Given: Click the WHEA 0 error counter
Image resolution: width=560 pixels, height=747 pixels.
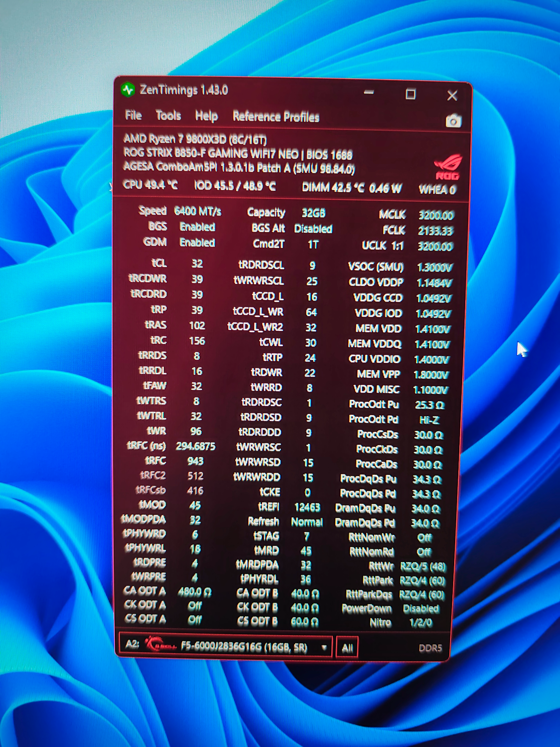Looking at the screenshot, I should (438, 190).
